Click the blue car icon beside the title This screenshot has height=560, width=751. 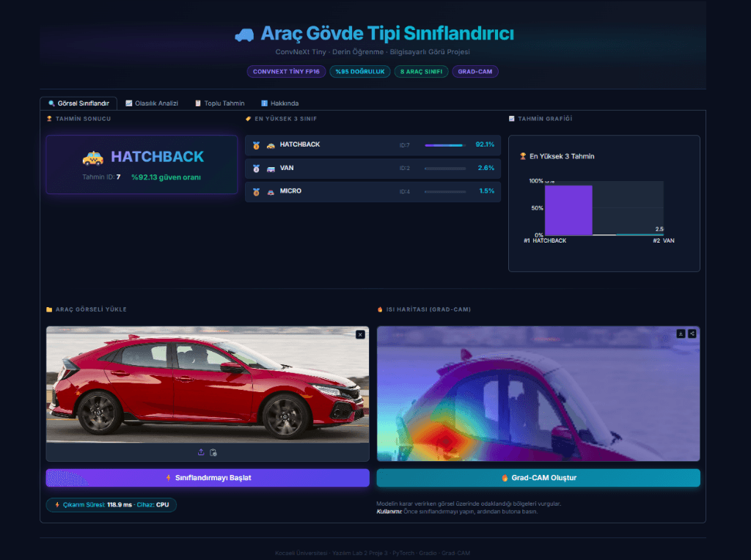244,34
